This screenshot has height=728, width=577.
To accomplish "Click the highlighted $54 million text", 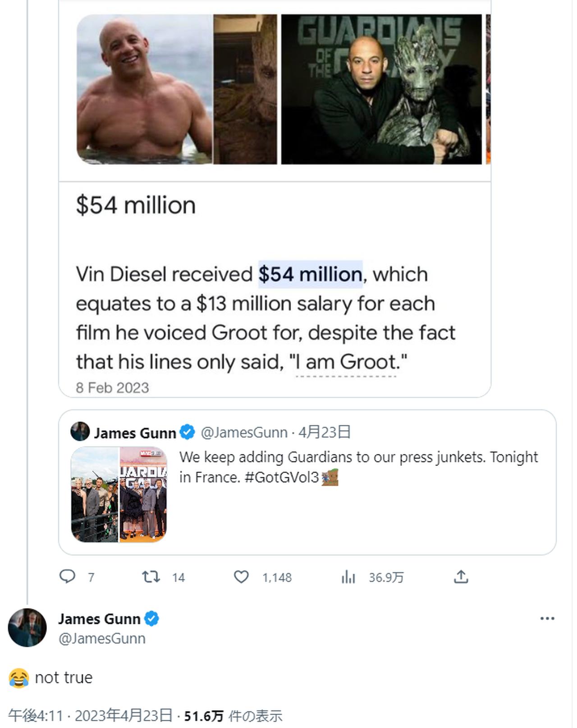I will [310, 274].
